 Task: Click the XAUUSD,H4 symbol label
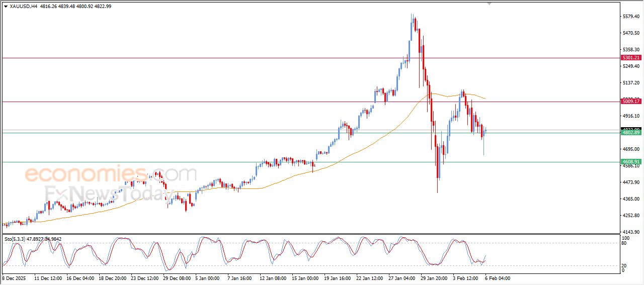point(24,7)
